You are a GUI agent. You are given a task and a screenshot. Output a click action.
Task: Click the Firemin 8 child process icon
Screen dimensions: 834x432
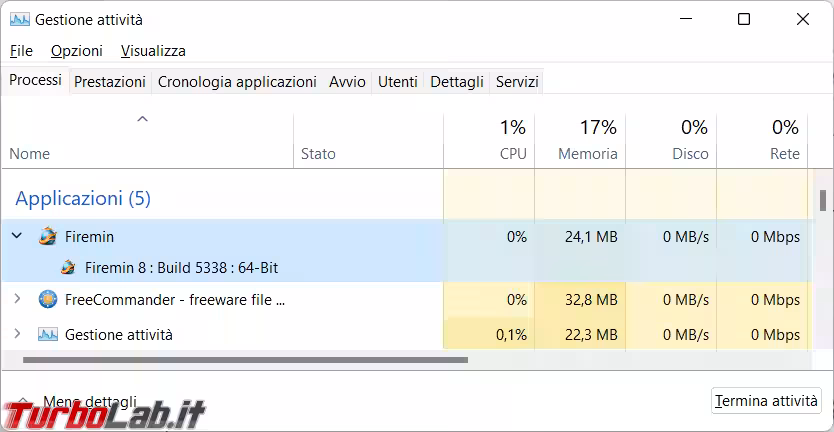click(68, 267)
